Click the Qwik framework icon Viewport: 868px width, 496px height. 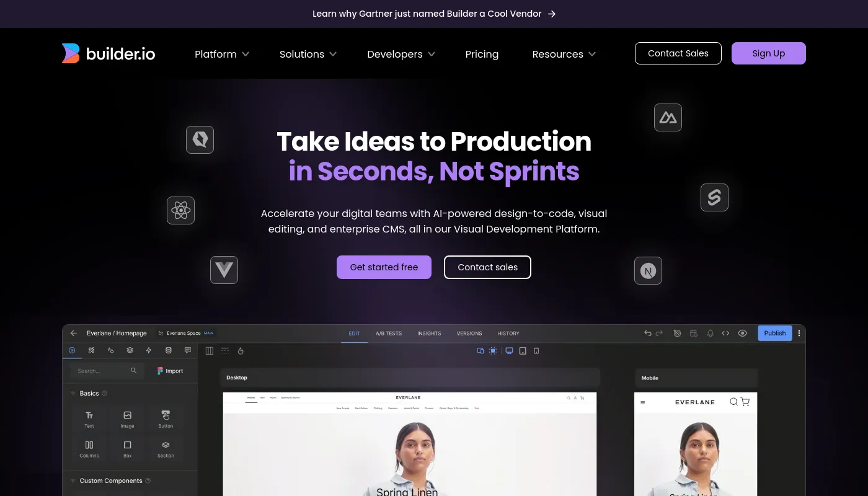tap(200, 140)
